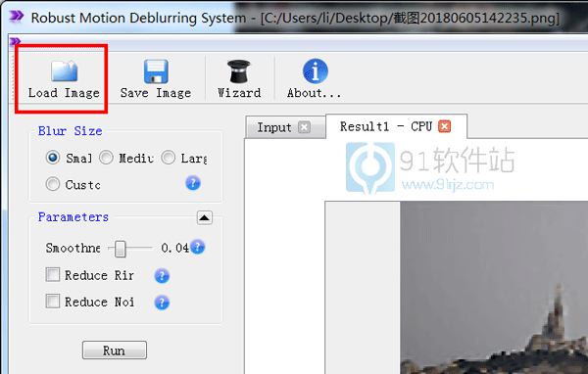Viewport: 588px width, 374px height.
Task: Open help for Reduce Ringing option
Action: coord(162,276)
